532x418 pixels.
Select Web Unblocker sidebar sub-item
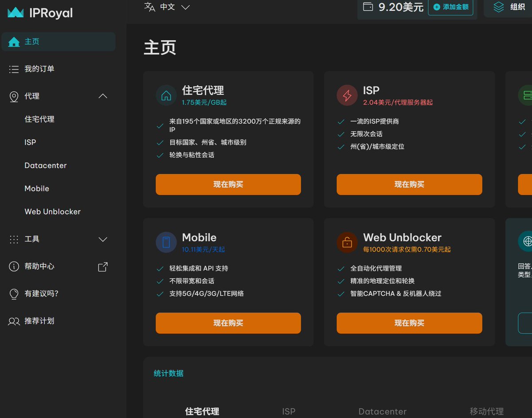[x=53, y=212]
